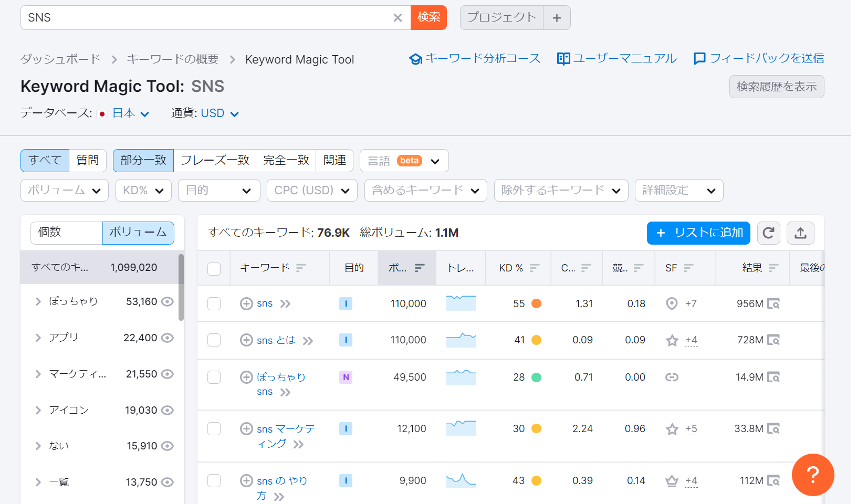
Task: Click the SF link icon for 'ぽっちゃり sns'
Action: pos(672,377)
